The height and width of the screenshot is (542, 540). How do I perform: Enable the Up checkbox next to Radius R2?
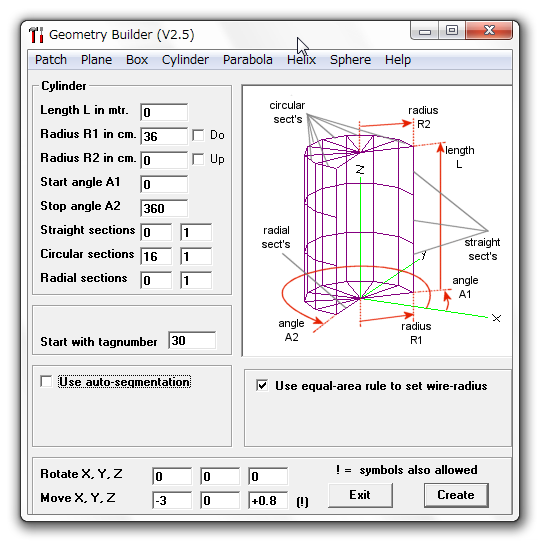[x=198, y=159]
